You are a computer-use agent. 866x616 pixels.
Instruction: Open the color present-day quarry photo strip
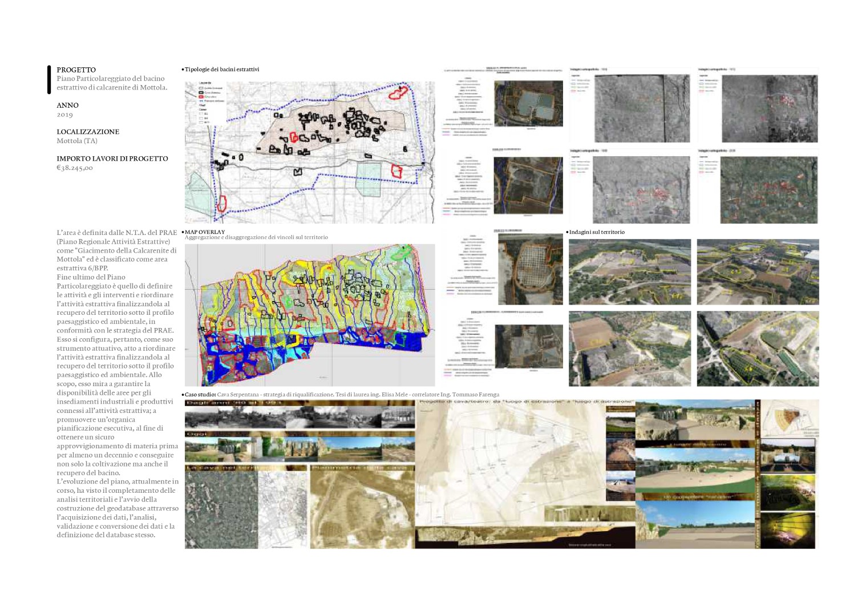tap(300, 449)
